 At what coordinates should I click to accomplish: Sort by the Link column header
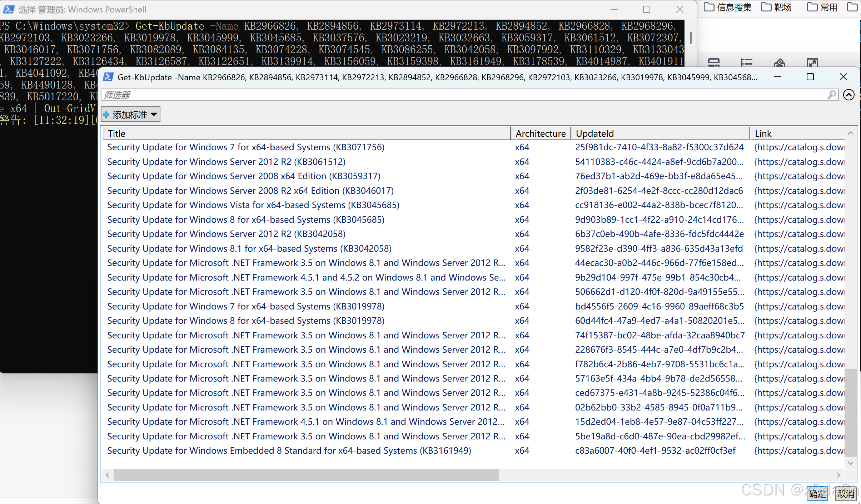coord(797,133)
